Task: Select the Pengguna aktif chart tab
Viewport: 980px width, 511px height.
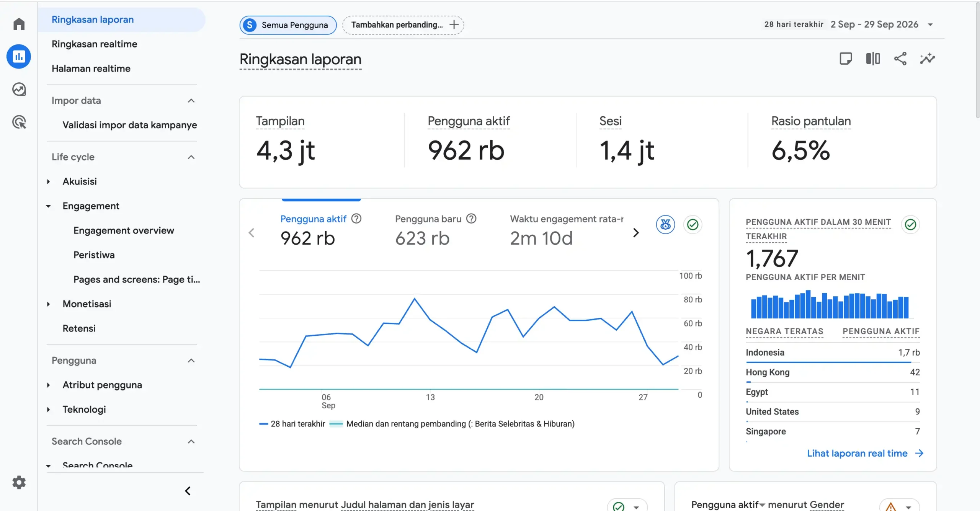Action: tap(320, 230)
